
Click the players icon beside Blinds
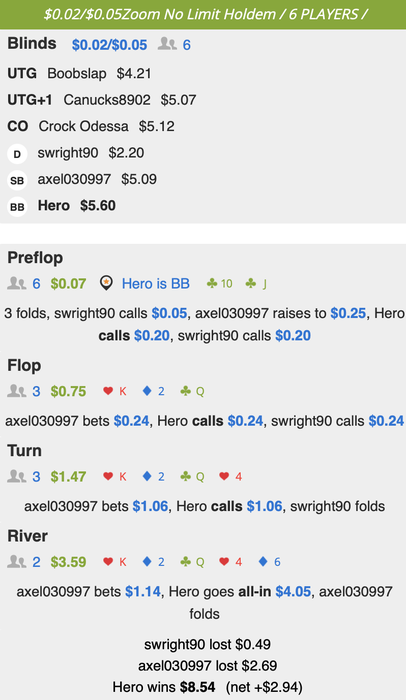click(x=167, y=44)
